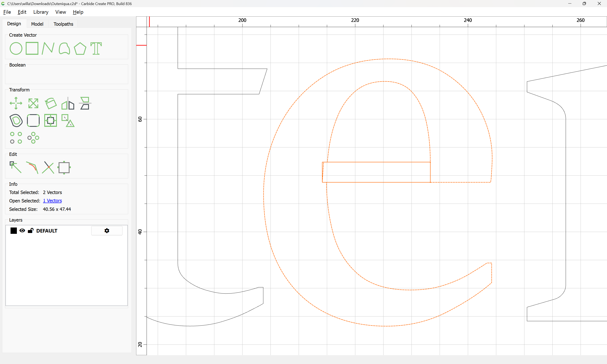Viewport: 607px width, 364px height.
Task: Open DEFAULT layer settings gear button
Action: pyautogui.click(x=107, y=231)
